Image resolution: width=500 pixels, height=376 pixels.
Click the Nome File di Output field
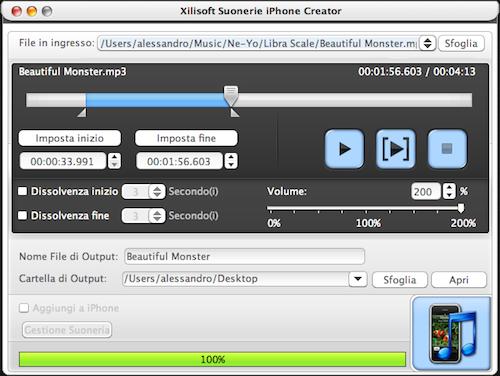[x=244, y=256]
